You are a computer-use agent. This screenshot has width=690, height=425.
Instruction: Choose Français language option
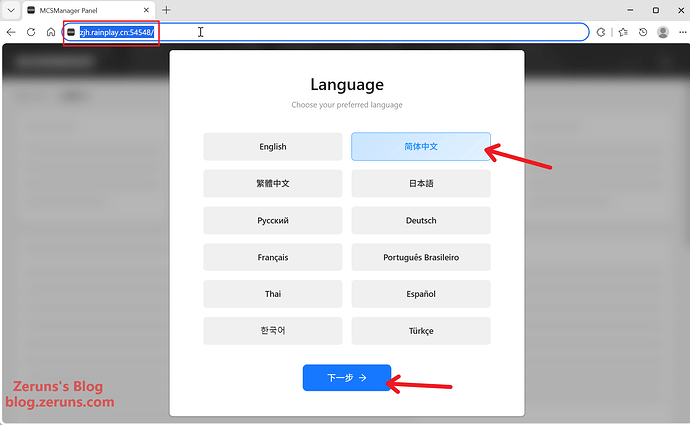click(273, 257)
